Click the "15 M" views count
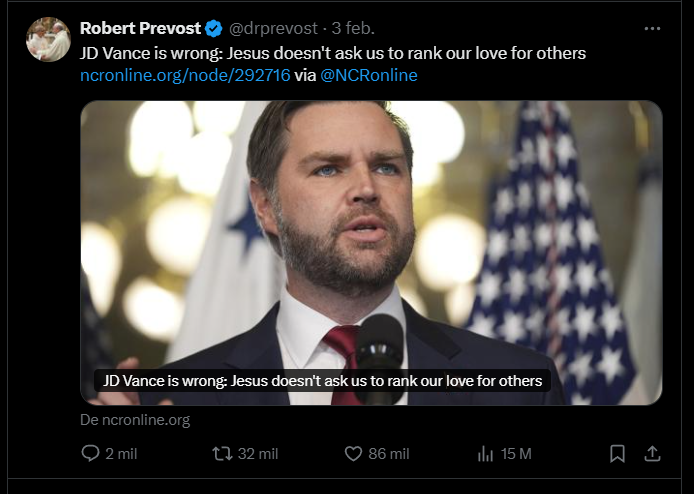The height and width of the screenshot is (494, 694). pyautogui.click(x=516, y=453)
